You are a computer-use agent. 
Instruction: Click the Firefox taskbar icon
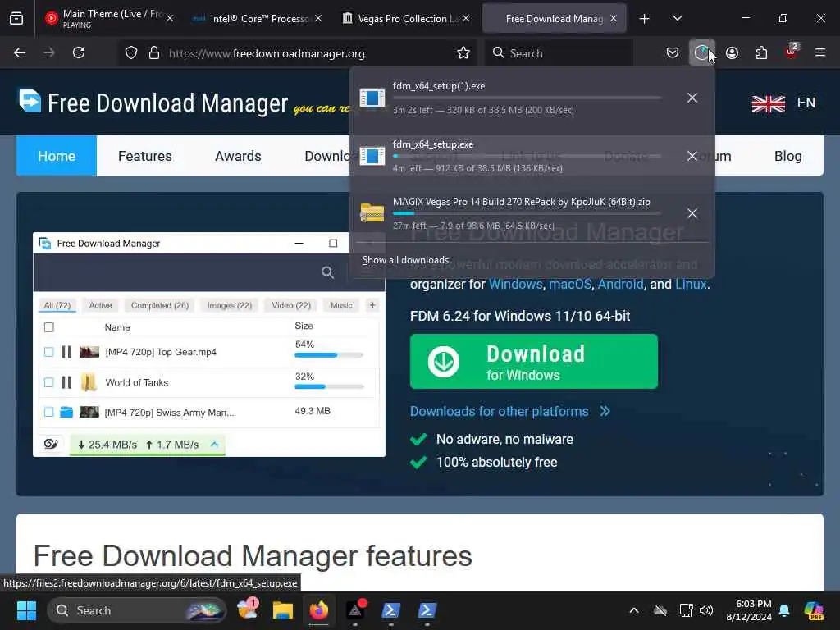(319, 610)
